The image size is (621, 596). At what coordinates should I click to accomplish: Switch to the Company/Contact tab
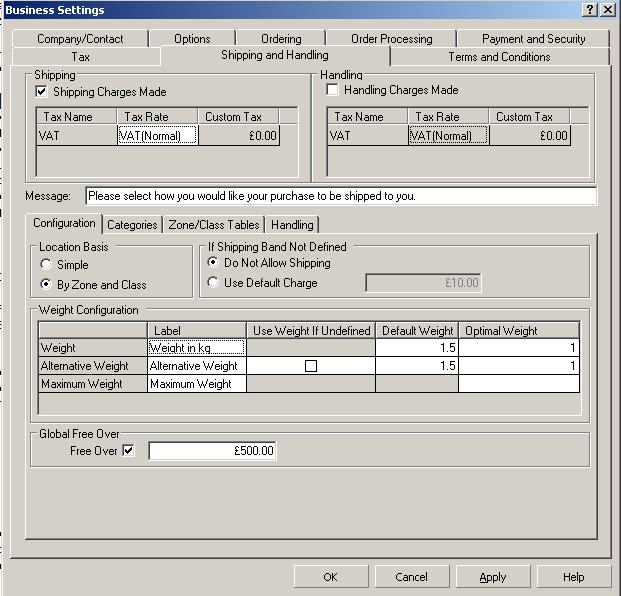(x=80, y=39)
